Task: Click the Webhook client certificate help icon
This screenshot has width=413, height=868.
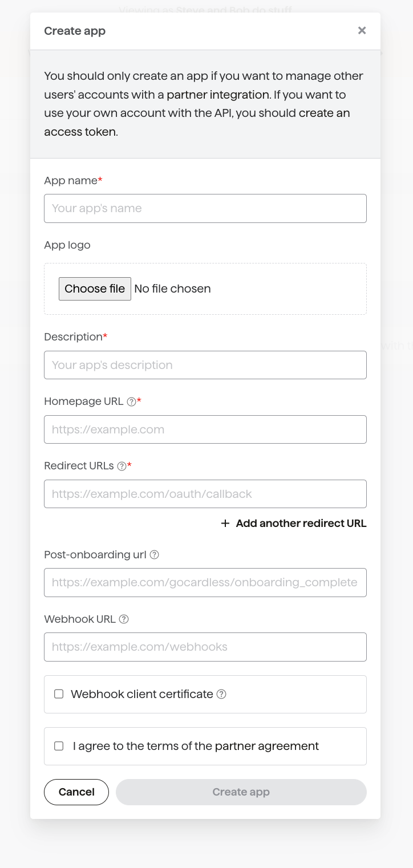Action: pyautogui.click(x=222, y=694)
